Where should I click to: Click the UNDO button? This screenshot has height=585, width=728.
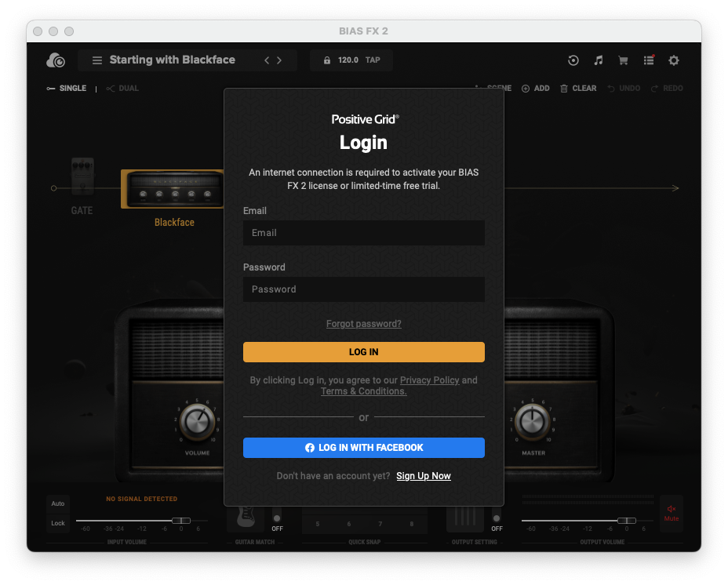624,88
